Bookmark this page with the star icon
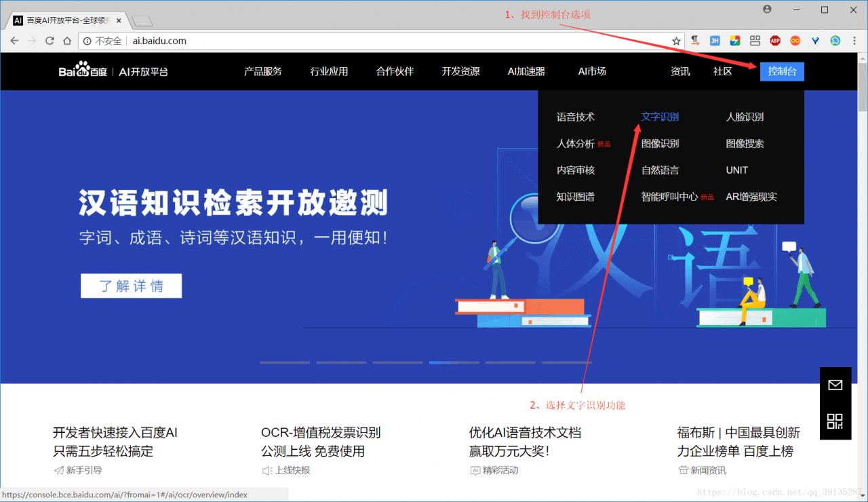The height and width of the screenshot is (502, 868). pos(676,41)
